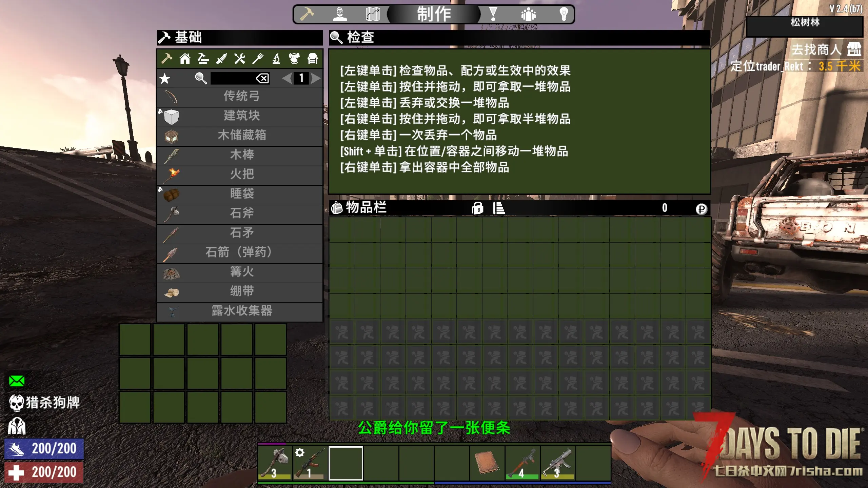Select the armchair decor category icon
The image size is (868, 488).
coord(313,59)
